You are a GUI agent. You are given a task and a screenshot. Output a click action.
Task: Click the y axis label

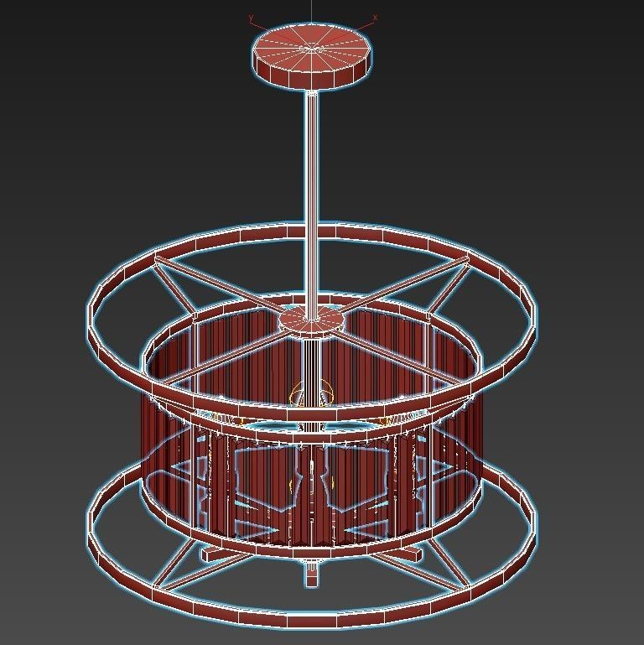point(251,18)
